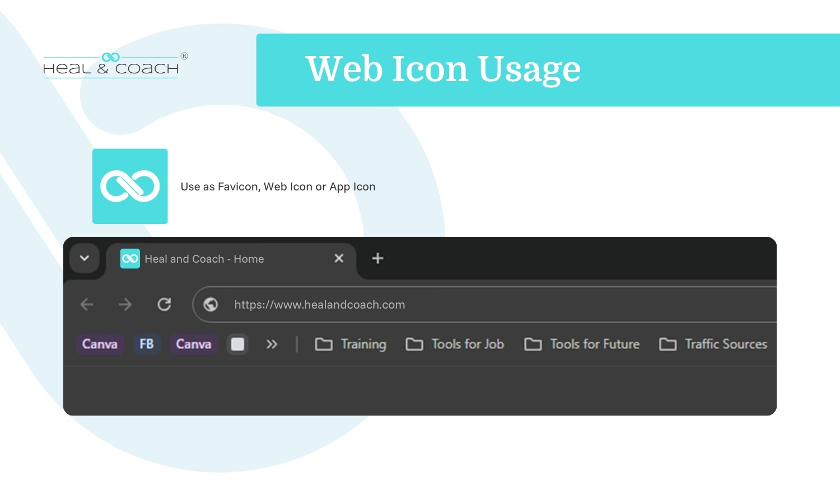Click the Web Icon Usage heading
The height and width of the screenshot is (504, 840).
(x=443, y=69)
